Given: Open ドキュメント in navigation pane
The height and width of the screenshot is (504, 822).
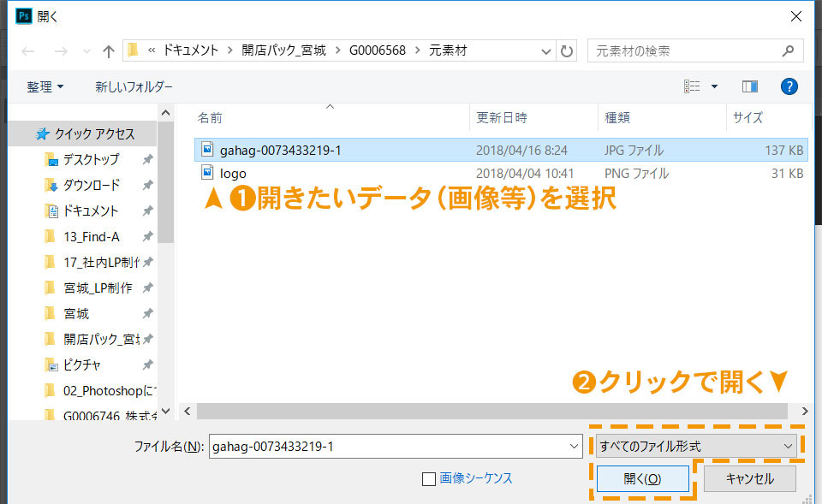Looking at the screenshot, I should pyautogui.click(x=91, y=210).
